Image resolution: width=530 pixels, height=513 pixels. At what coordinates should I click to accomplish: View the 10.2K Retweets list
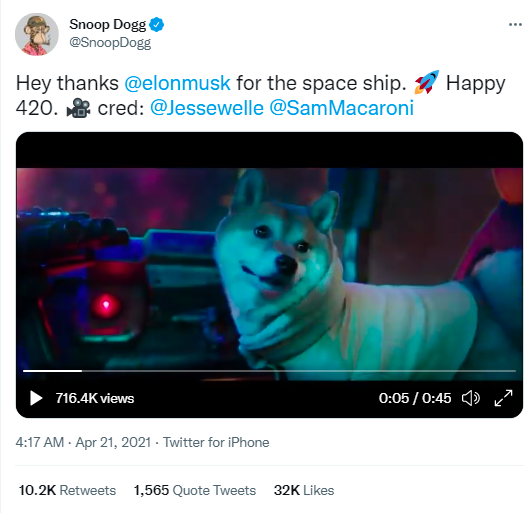click(x=67, y=490)
